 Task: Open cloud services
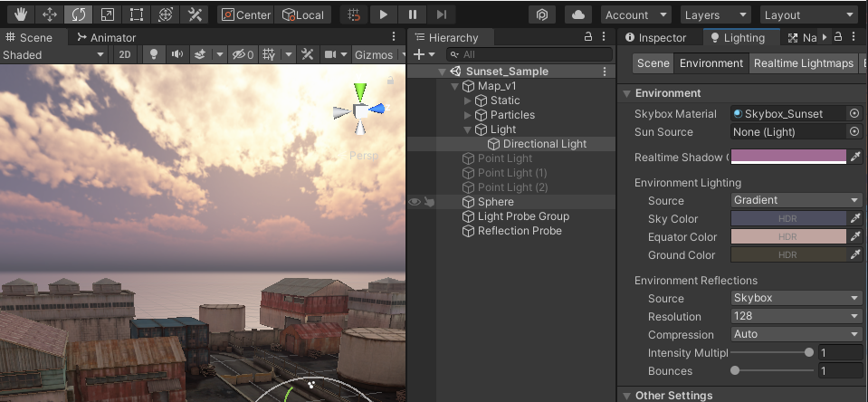click(x=578, y=15)
